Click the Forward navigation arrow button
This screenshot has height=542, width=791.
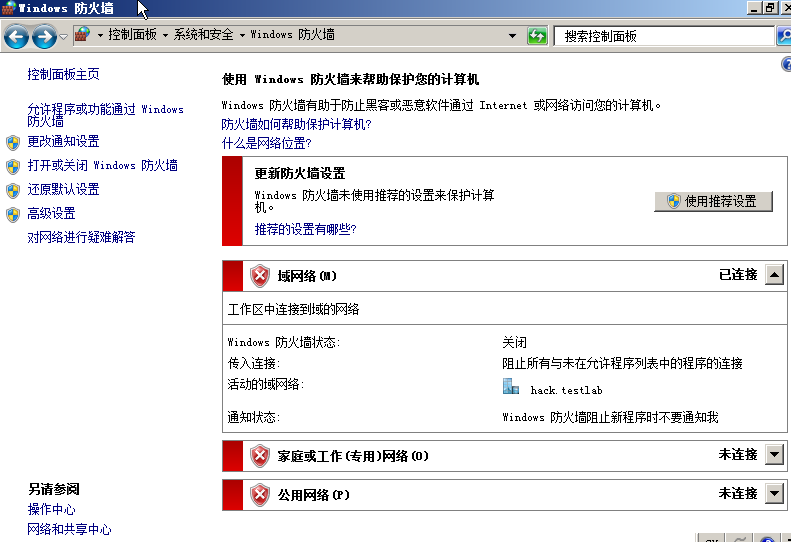(x=43, y=37)
